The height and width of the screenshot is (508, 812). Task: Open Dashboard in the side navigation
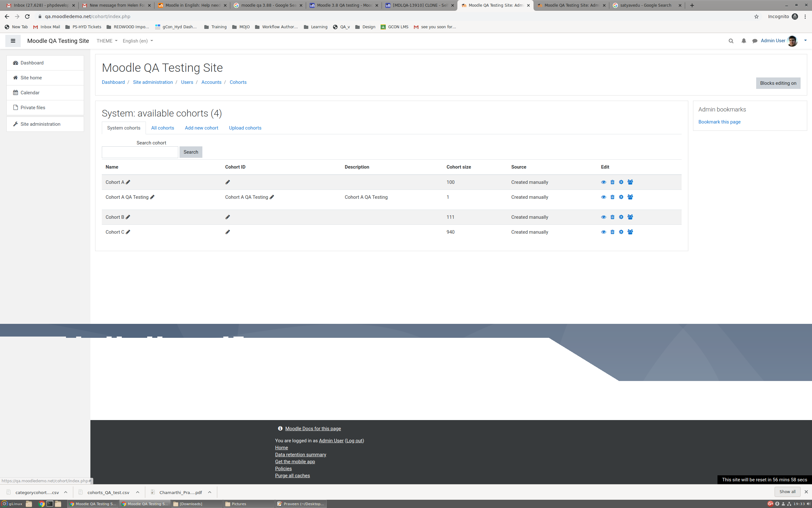pos(45,63)
